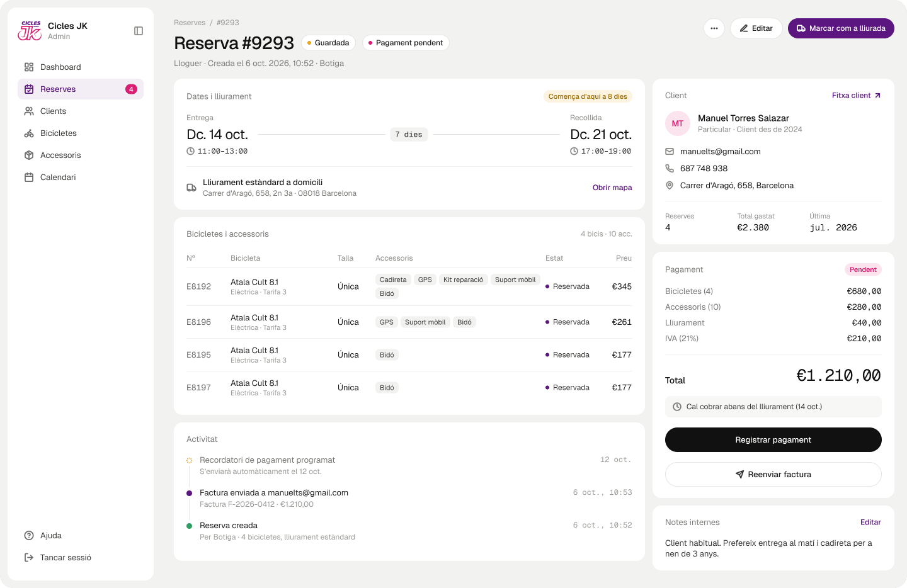Select bike row E8196
Image resolution: width=907 pixels, height=588 pixels.
pyautogui.click(x=409, y=322)
